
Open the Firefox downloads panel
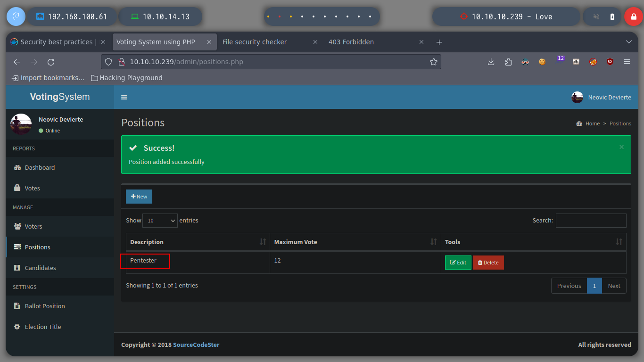pyautogui.click(x=491, y=62)
